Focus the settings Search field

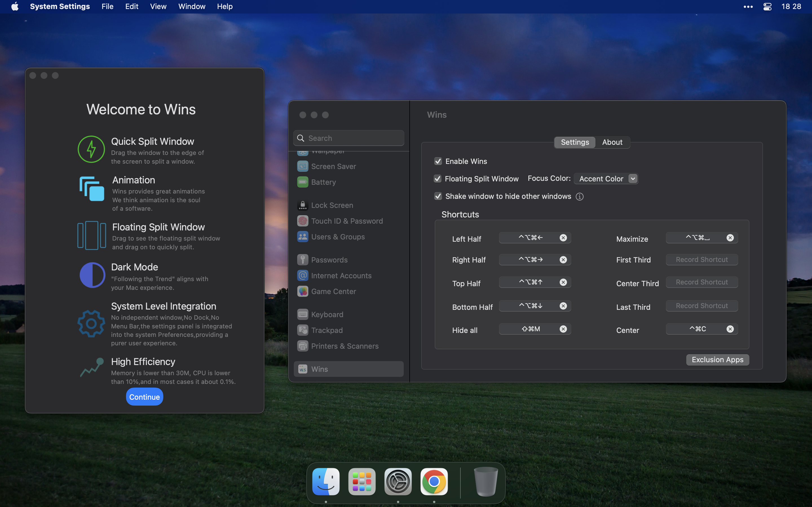click(x=352, y=138)
